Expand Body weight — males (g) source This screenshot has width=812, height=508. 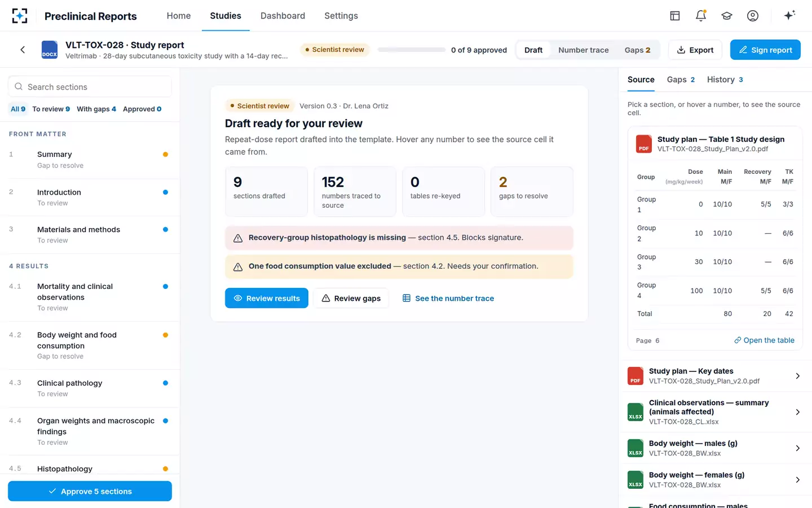tap(715, 448)
